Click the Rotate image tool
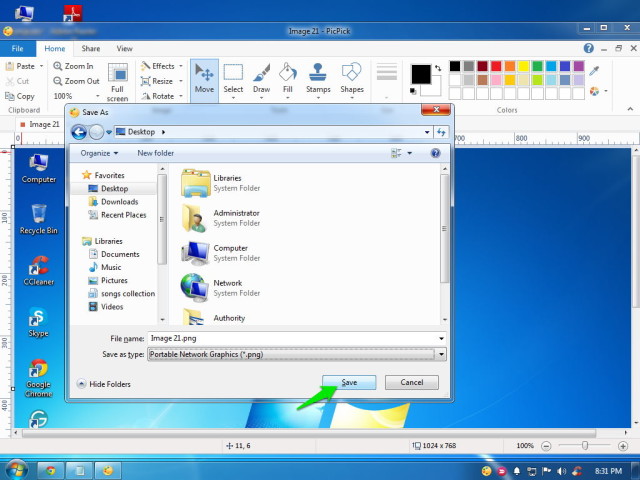Image resolution: width=640 pixels, height=480 pixels. coord(158,96)
